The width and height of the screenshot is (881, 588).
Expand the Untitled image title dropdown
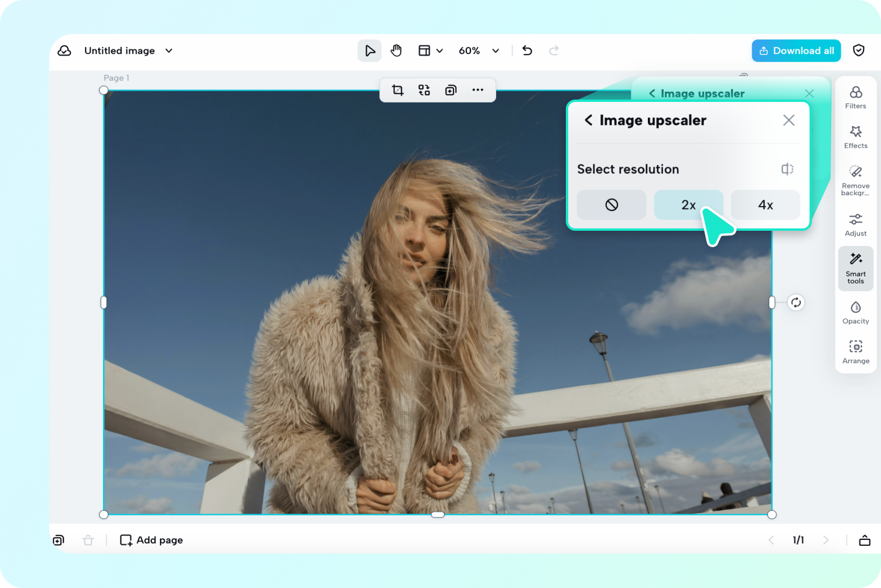pyautogui.click(x=169, y=51)
